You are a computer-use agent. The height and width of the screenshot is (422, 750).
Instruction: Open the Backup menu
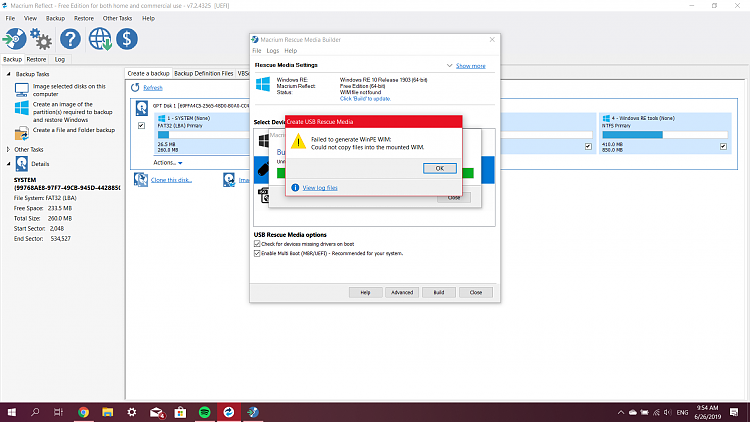(x=55, y=18)
